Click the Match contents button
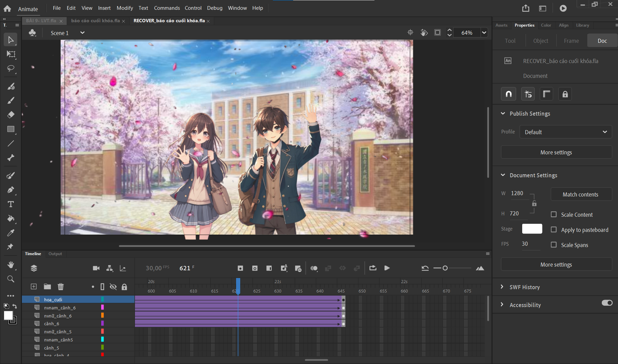The image size is (618, 364). [581, 194]
